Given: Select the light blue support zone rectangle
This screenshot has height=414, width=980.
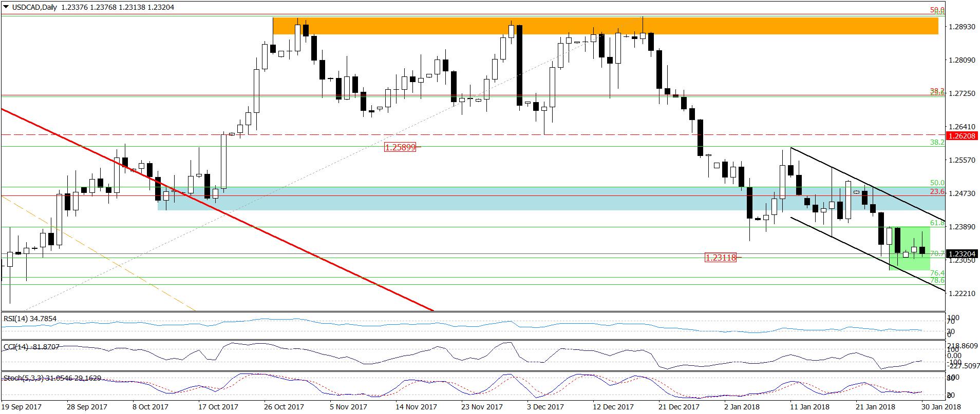Looking at the screenshot, I should coord(551,199).
